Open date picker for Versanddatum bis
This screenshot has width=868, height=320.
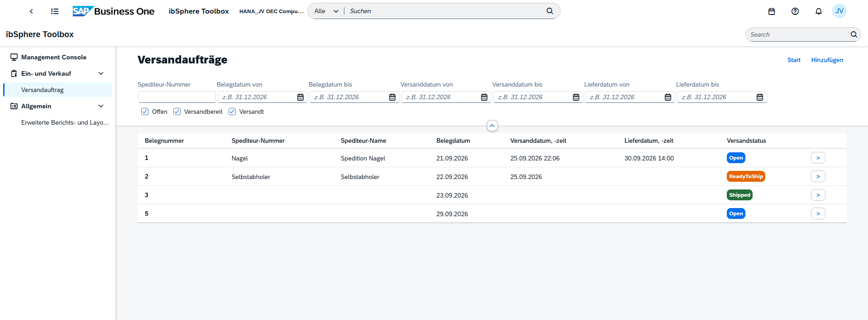pyautogui.click(x=576, y=97)
